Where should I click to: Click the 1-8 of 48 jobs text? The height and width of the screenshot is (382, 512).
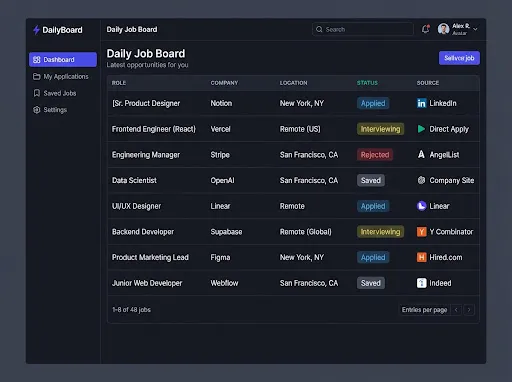pyautogui.click(x=131, y=310)
